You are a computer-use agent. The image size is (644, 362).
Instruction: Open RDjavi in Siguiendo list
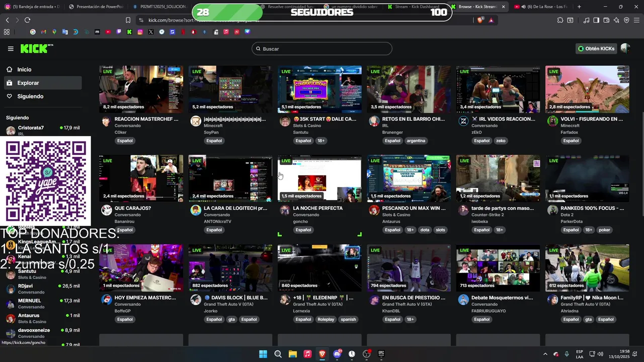point(43,289)
